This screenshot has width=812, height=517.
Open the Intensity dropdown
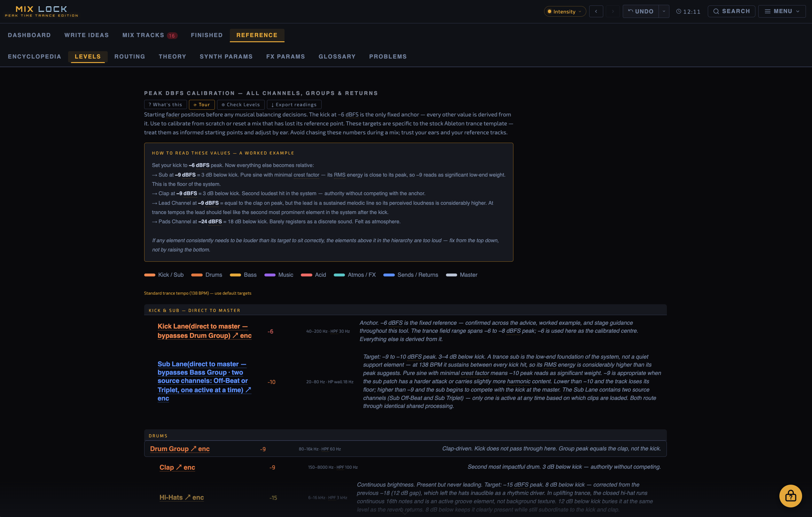pyautogui.click(x=565, y=12)
